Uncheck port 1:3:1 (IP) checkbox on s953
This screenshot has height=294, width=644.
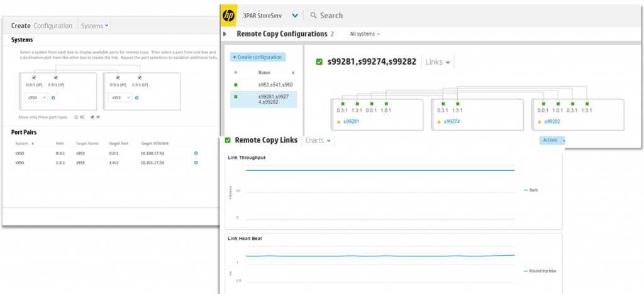click(x=140, y=77)
